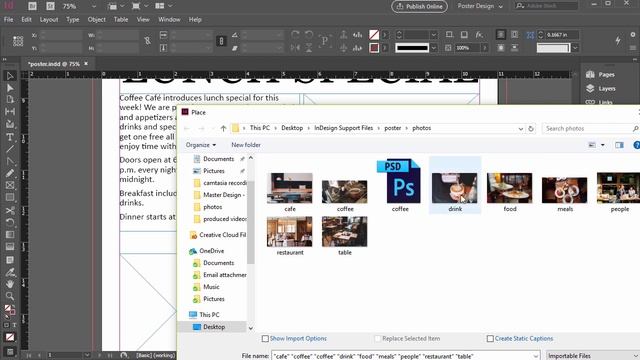Viewport: 640px width, 360px height.
Task: Select the Zoom tool
Action: tap(10, 296)
